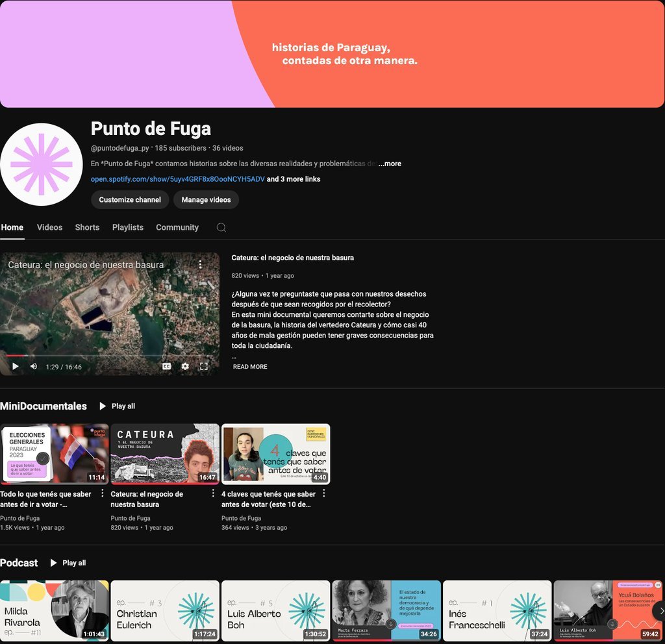Open options for Cateura video card
Screen dimensions: 665x644
[x=213, y=493]
